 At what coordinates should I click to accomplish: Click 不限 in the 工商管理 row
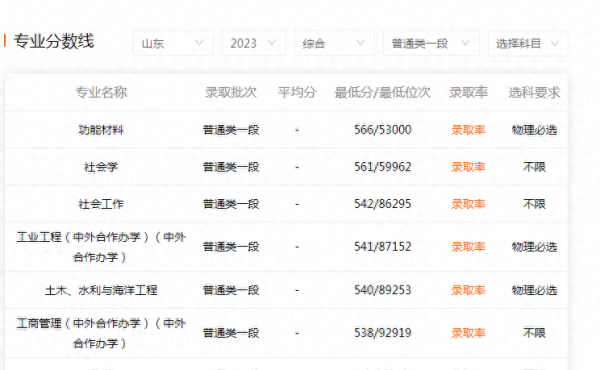point(534,333)
